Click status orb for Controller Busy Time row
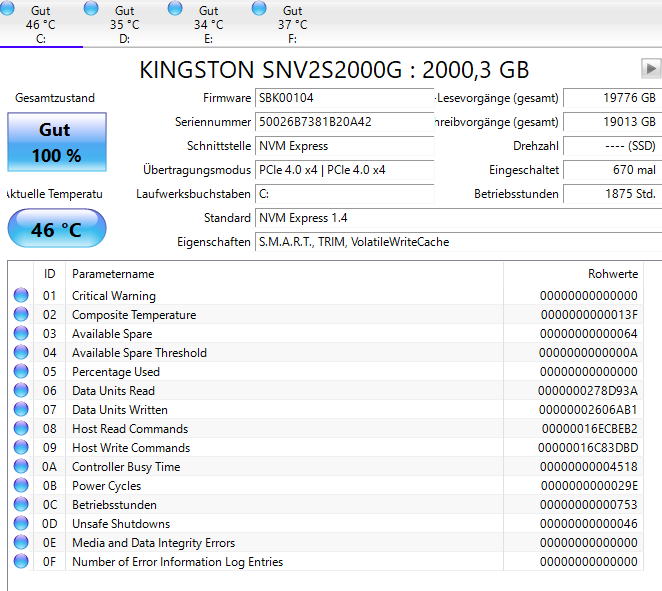The image size is (662, 591). click(21, 466)
